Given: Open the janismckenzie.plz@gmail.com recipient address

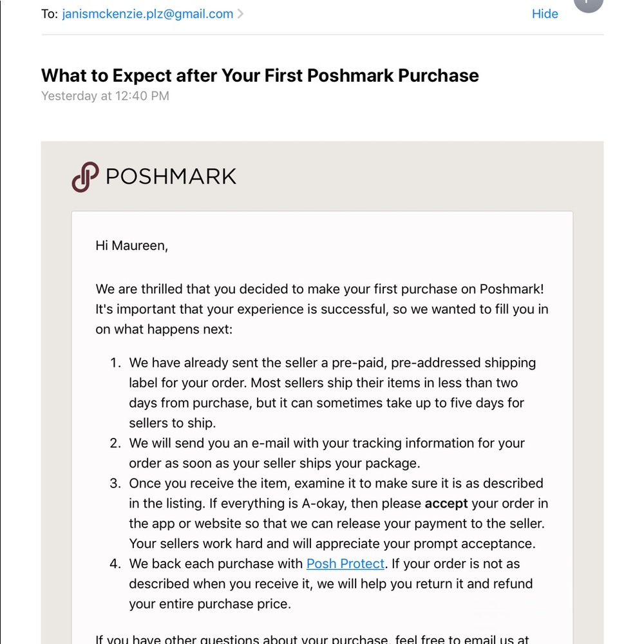Looking at the screenshot, I should tap(147, 14).
